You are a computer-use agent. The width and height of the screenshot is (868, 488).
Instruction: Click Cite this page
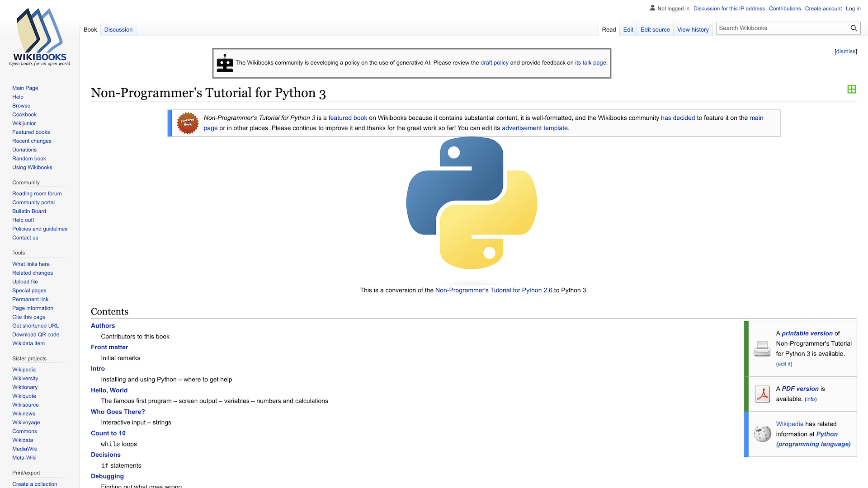(x=29, y=317)
